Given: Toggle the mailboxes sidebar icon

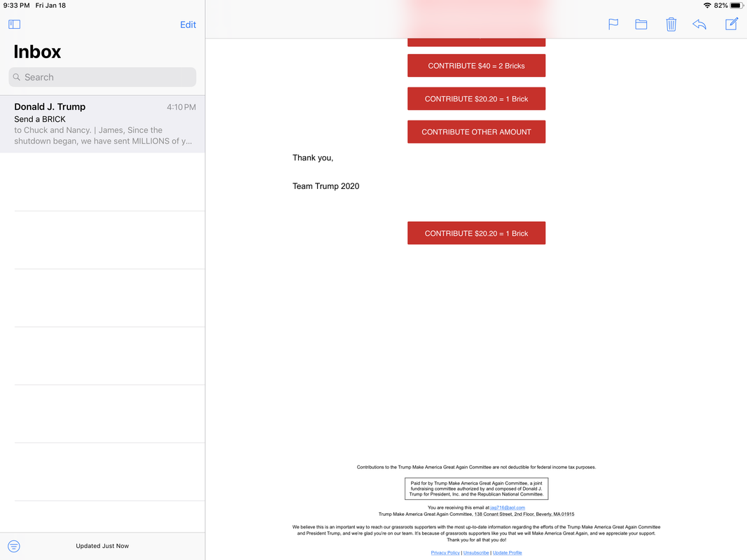Looking at the screenshot, I should (x=14, y=24).
